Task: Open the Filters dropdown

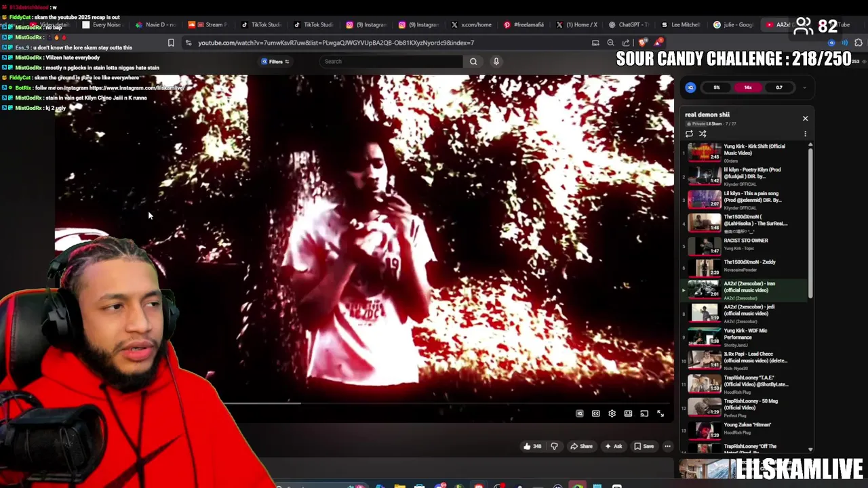Action: click(x=275, y=62)
